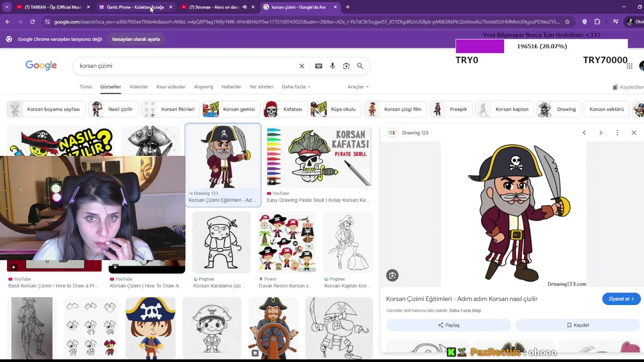Click the browser address bar URL
This screenshot has height=362, width=644.
(306, 22)
